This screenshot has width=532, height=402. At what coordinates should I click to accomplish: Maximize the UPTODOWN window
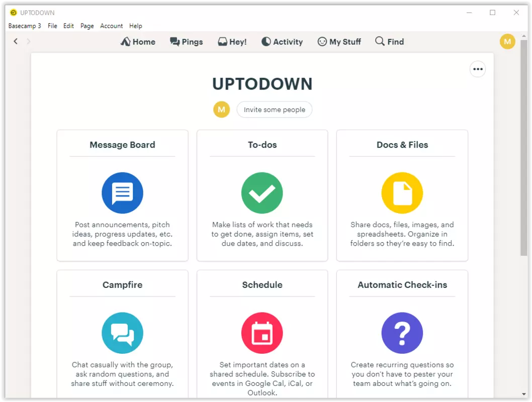pyautogui.click(x=493, y=13)
